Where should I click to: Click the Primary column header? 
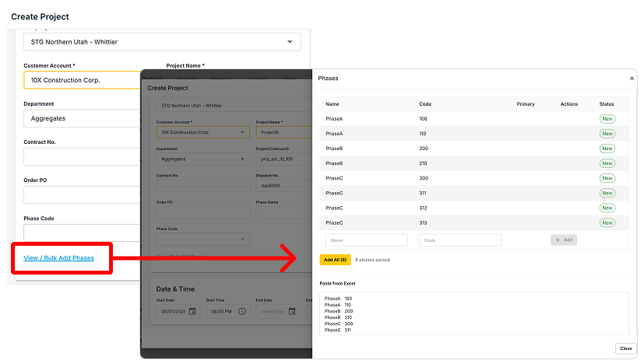(x=526, y=104)
